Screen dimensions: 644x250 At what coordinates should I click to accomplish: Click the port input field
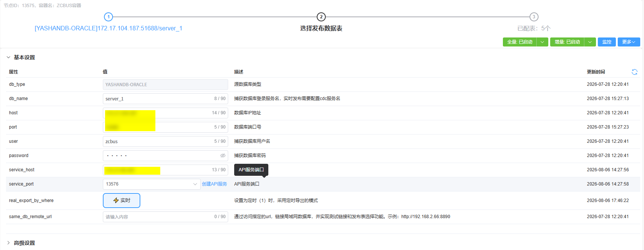pyautogui.click(x=166, y=127)
